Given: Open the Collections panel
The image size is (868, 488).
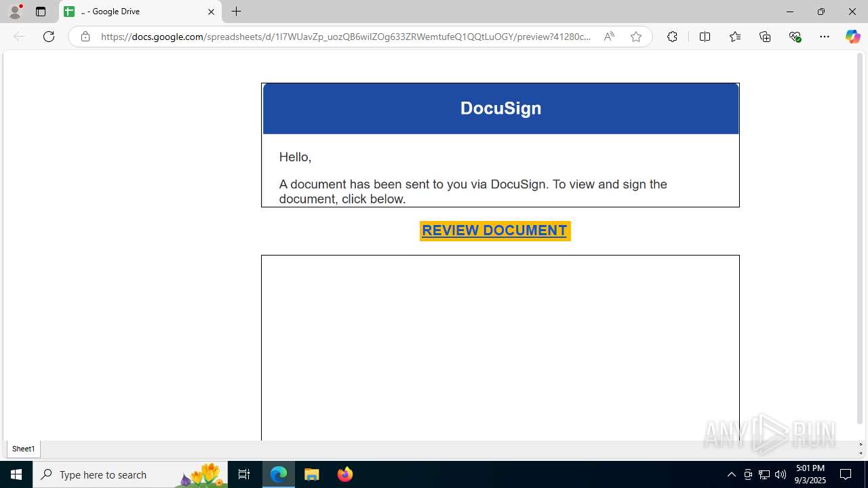Looking at the screenshot, I should point(765,37).
